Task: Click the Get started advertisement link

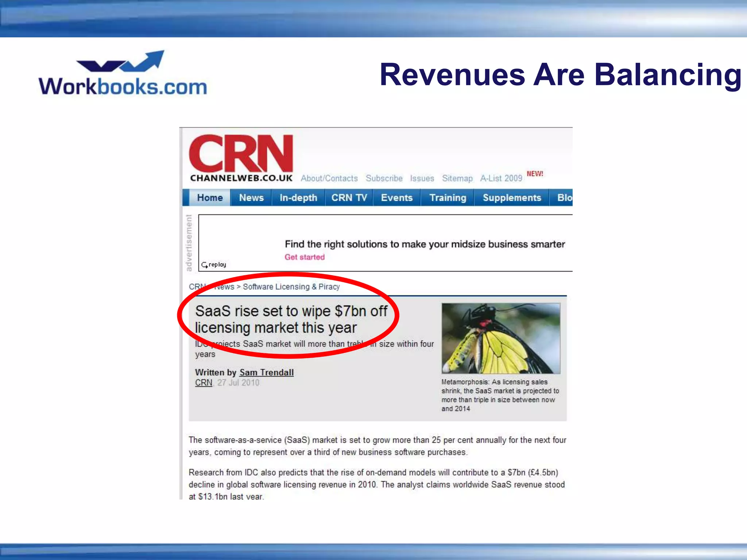Action: click(x=305, y=257)
